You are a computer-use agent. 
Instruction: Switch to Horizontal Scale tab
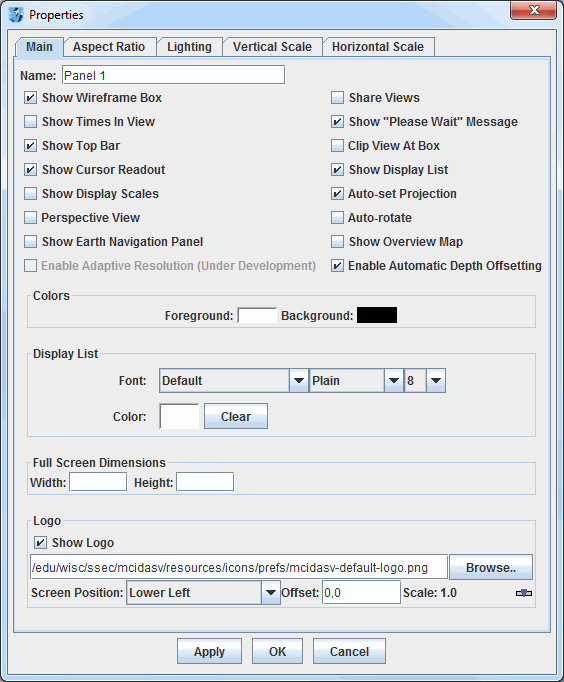coord(378,47)
